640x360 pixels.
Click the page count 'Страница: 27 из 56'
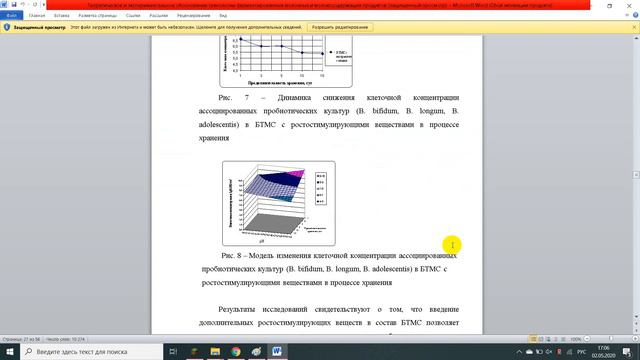21,339
